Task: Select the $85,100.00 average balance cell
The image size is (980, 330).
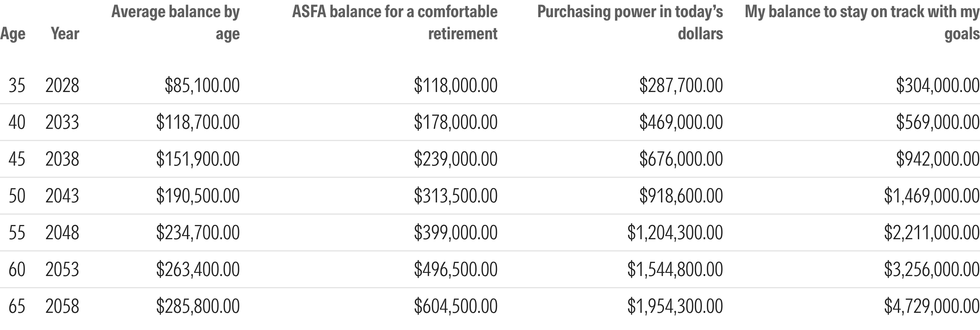Action: coord(202,85)
